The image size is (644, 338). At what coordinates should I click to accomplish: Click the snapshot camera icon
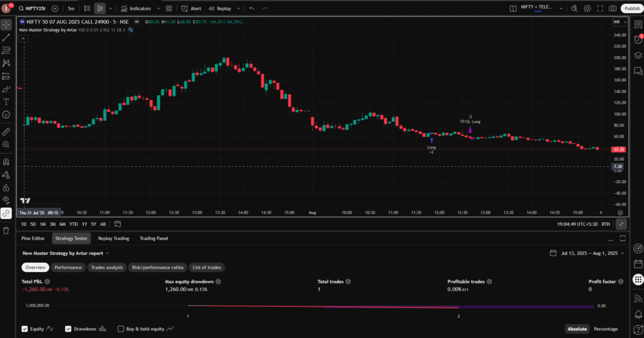pyautogui.click(x=613, y=9)
